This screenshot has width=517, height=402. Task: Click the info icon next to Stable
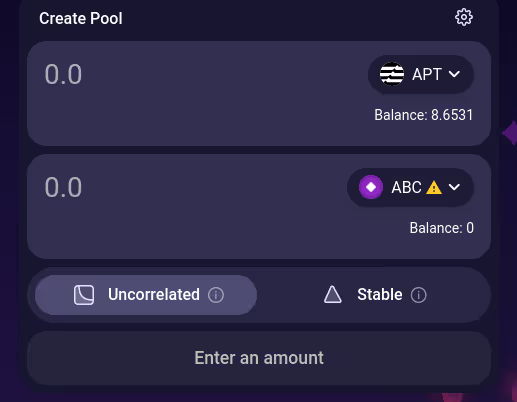[x=418, y=295]
